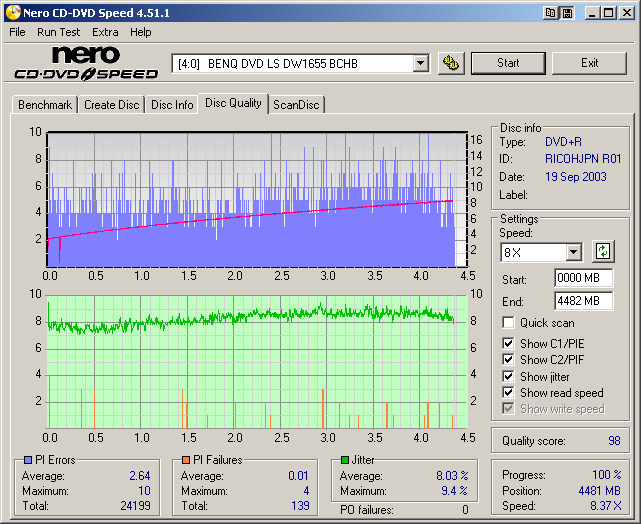Click the disc date 19 Sep 2003
Image resolution: width=641 pixels, height=524 pixels.
point(576,177)
